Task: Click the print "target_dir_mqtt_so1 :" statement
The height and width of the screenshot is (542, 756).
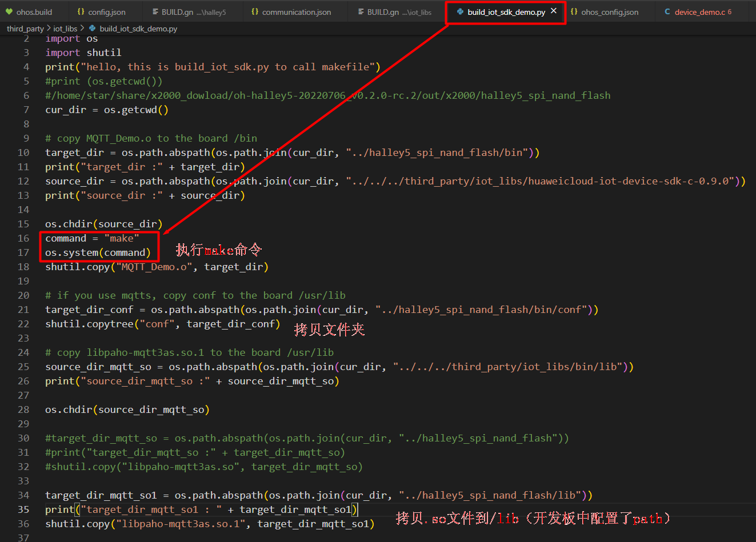Action: point(201,509)
